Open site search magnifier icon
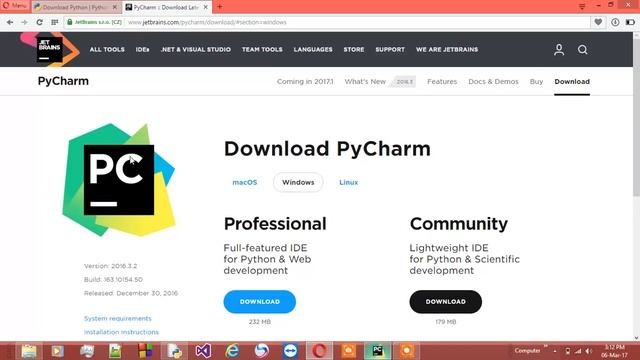This screenshot has width=640, height=360. click(x=582, y=50)
